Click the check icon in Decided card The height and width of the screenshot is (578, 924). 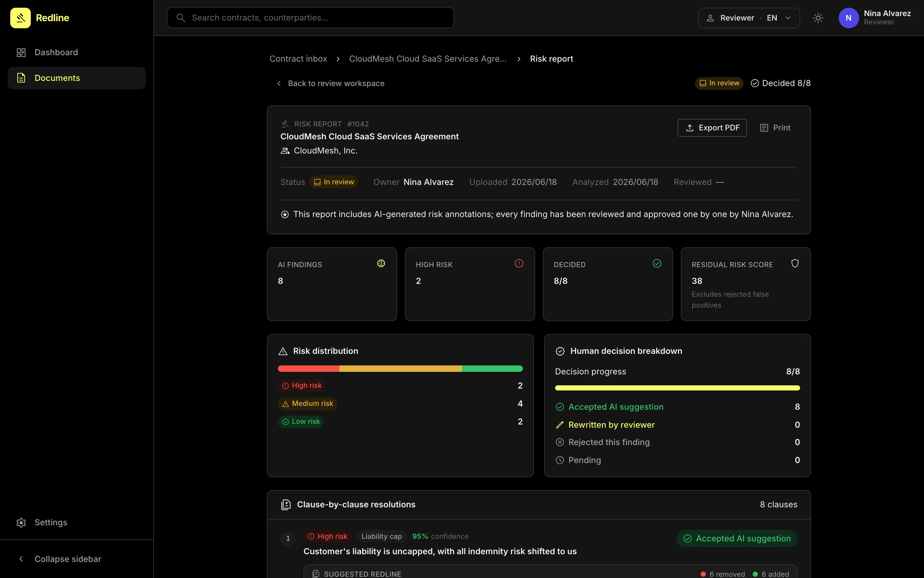(x=657, y=263)
